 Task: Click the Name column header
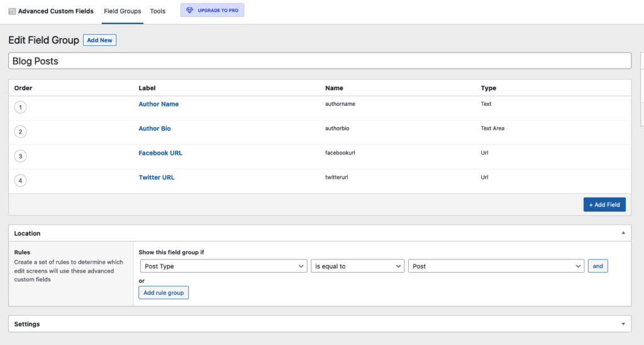[334, 88]
